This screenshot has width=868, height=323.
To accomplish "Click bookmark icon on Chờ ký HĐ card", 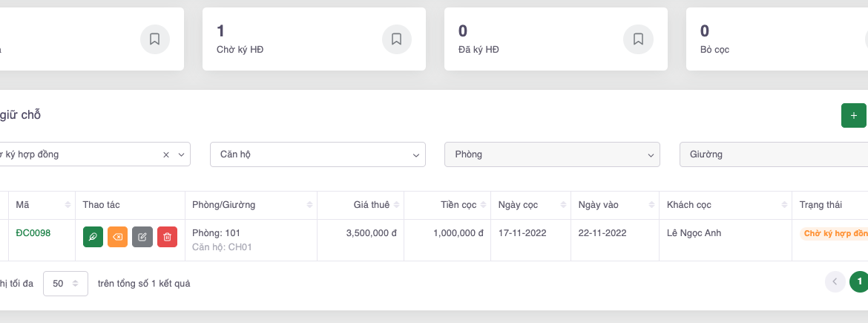I will pyautogui.click(x=396, y=39).
